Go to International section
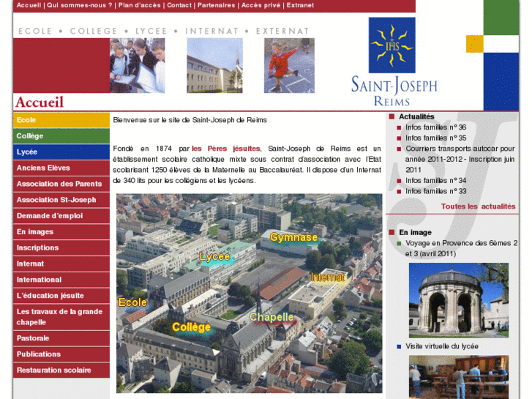The width and height of the screenshot is (532, 399). [61, 280]
